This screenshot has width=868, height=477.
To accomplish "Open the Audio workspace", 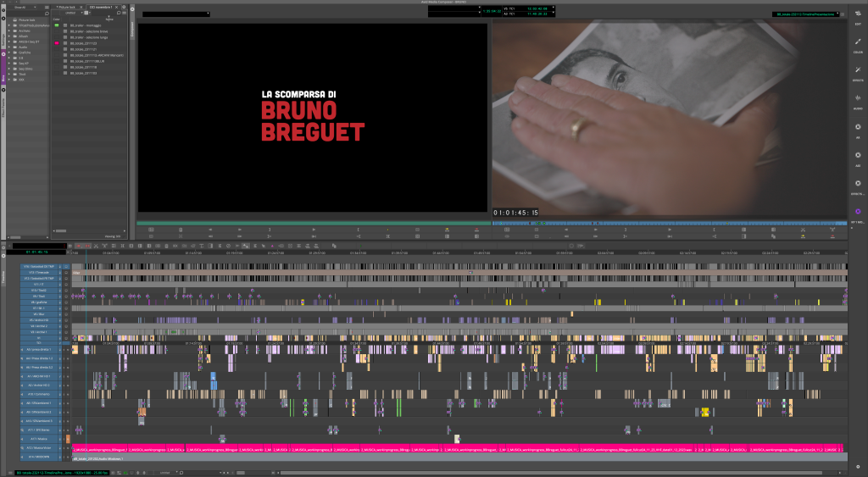I will (x=857, y=102).
